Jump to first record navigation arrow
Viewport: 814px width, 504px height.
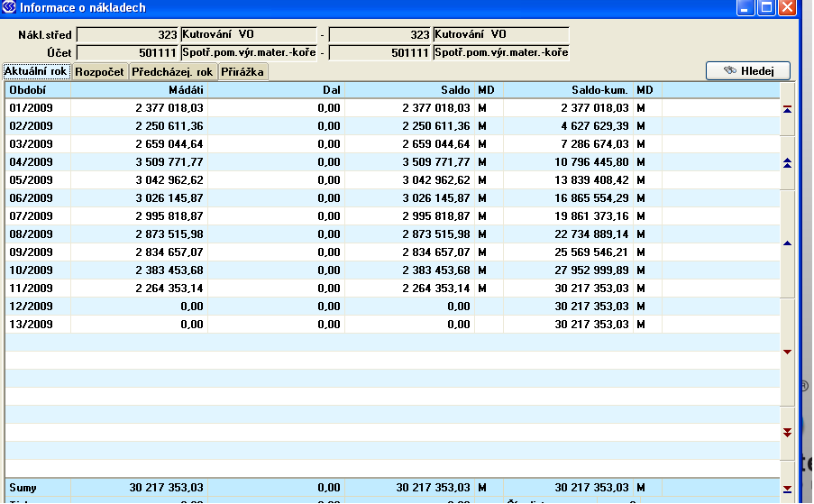(x=787, y=109)
